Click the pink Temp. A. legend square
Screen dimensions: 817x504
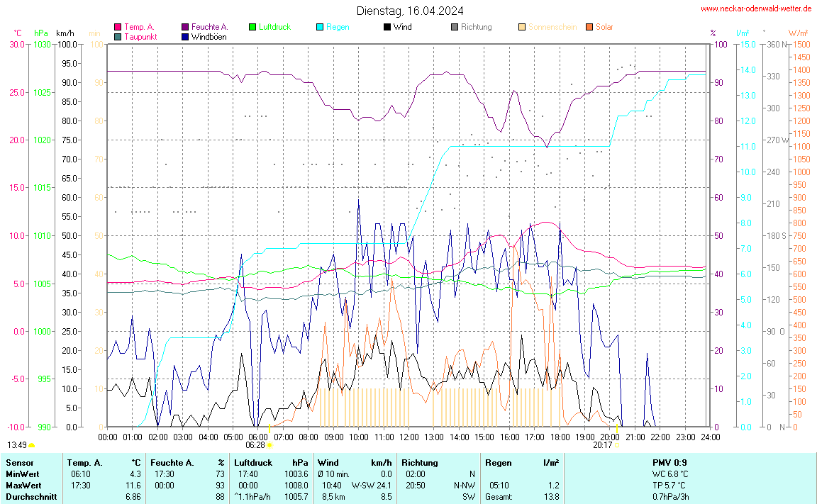pyautogui.click(x=118, y=27)
